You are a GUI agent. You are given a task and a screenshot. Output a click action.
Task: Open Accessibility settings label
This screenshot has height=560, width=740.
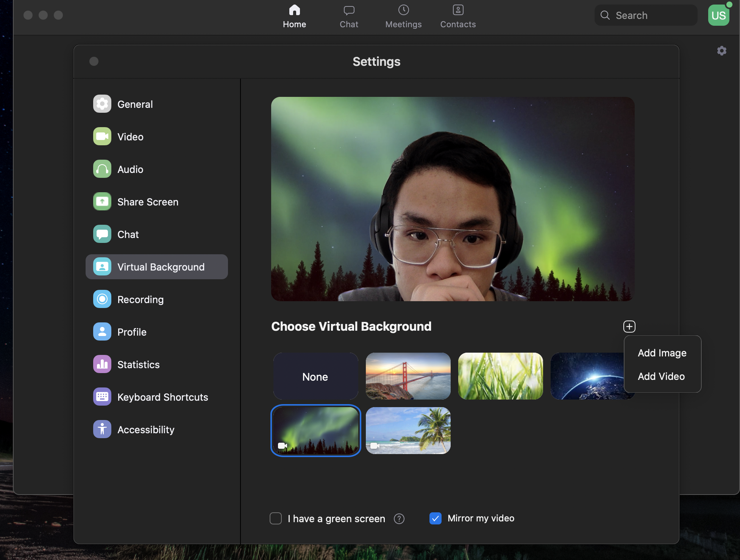tap(146, 430)
